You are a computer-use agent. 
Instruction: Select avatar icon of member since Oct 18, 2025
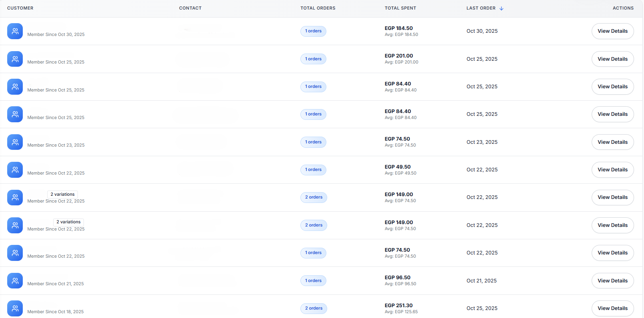tap(15, 308)
